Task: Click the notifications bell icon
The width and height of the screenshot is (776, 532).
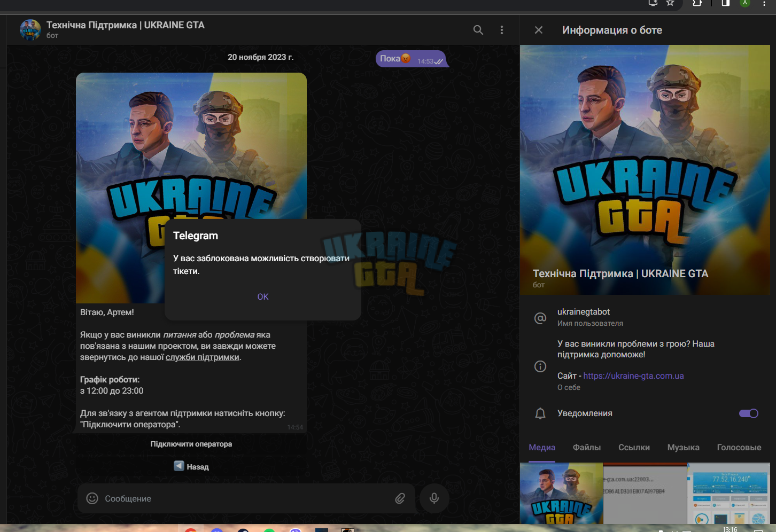Action: (540, 413)
